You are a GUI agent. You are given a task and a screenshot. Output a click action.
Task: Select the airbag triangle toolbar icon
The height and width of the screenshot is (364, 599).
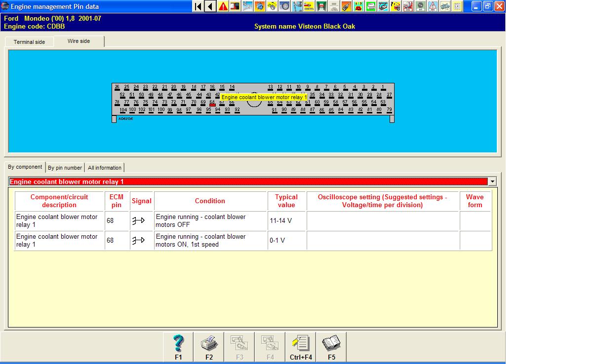(x=433, y=6)
